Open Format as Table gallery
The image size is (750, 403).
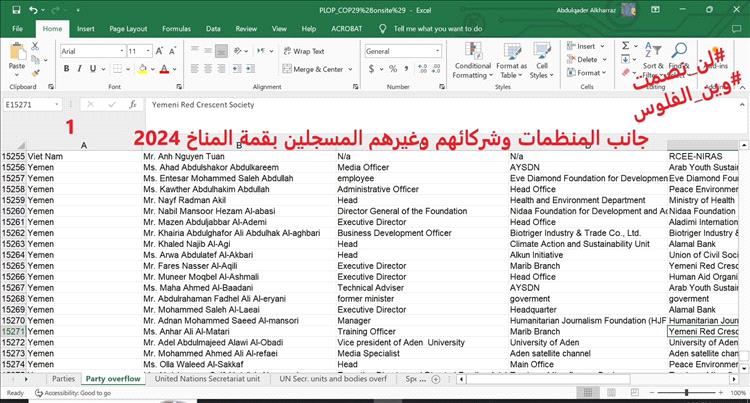point(511,61)
